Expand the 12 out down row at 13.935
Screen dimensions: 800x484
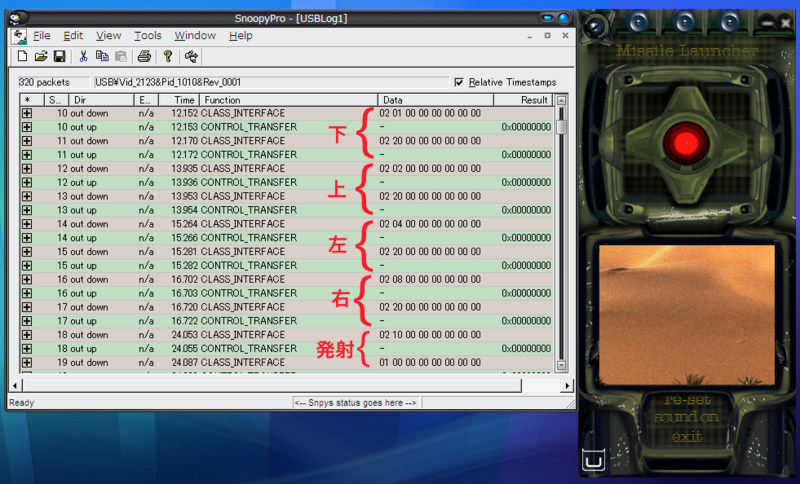(x=27, y=168)
